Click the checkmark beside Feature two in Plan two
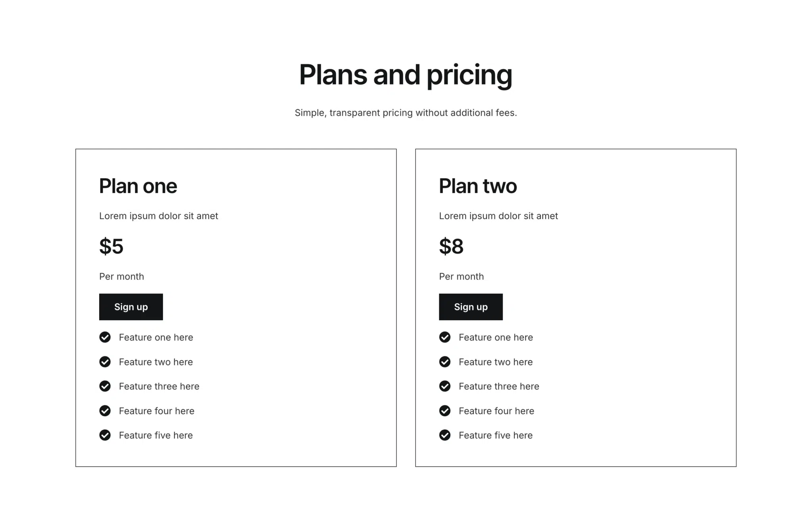 pos(444,362)
